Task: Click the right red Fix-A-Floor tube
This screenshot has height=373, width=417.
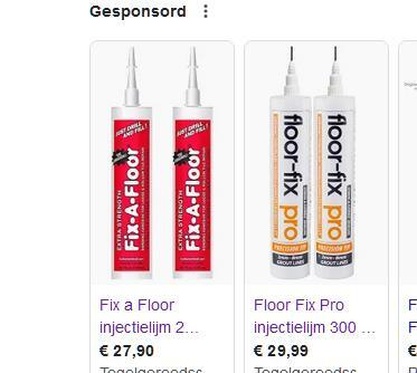Action: (x=193, y=163)
